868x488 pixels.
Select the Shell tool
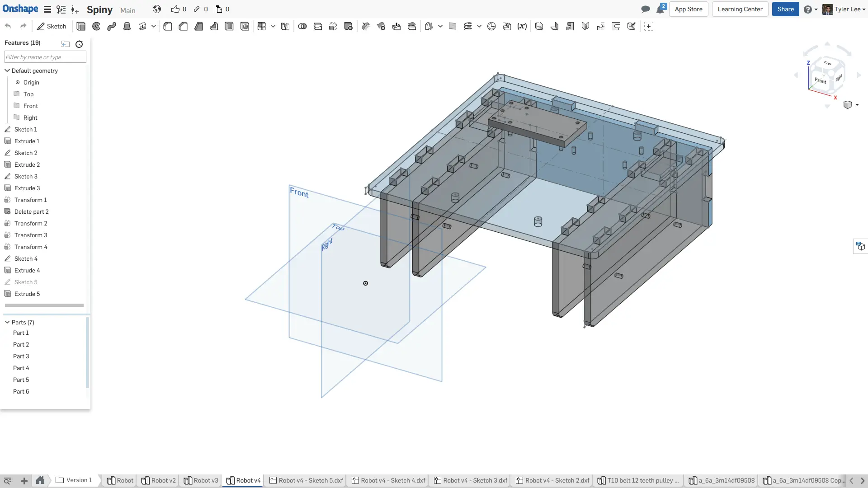pyautogui.click(x=229, y=26)
